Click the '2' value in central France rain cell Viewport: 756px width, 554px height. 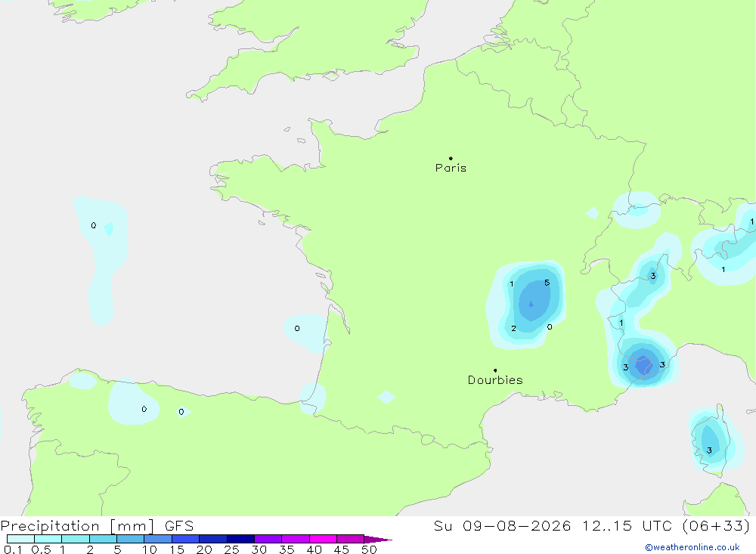(x=513, y=328)
